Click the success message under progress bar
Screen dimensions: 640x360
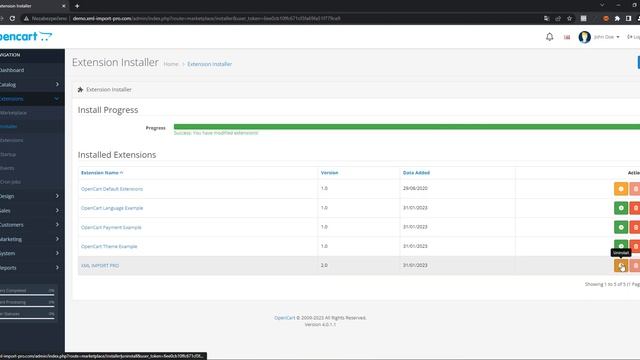216,133
